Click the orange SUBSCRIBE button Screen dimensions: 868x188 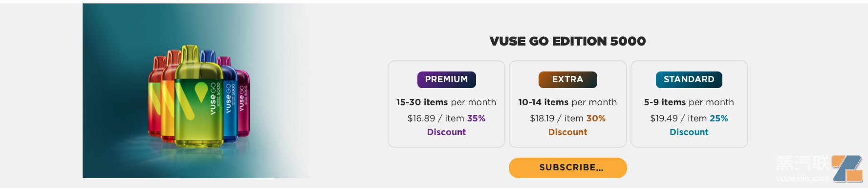click(x=567, y=167)
